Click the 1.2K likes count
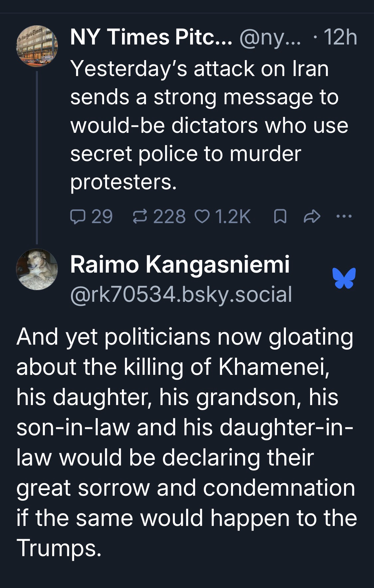 pyautogui.click(x=233, y=217)
